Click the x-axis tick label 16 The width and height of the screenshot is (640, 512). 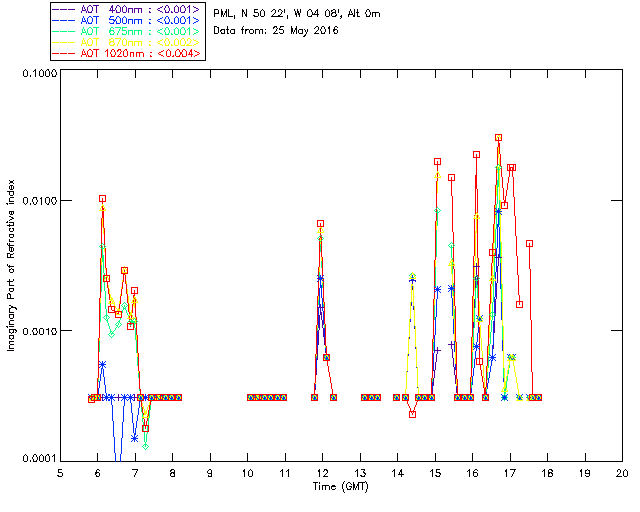[473, 473]
